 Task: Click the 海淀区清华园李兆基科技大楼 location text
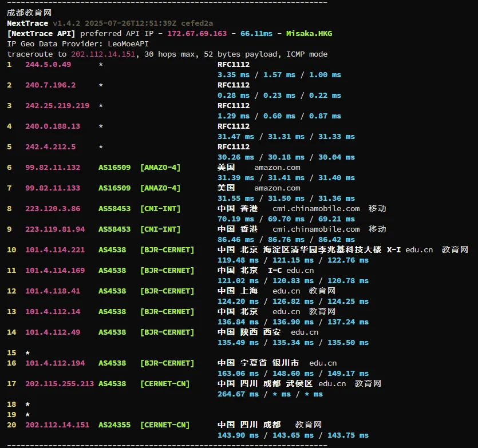323,250
